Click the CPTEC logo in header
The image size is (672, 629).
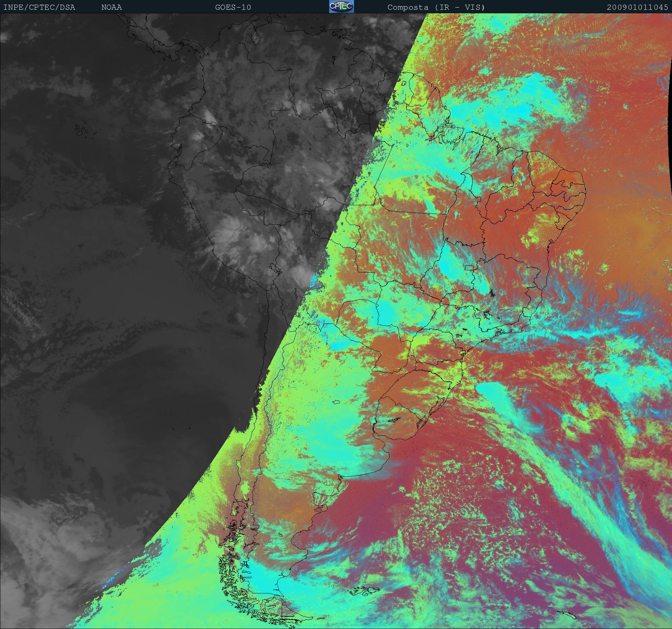pos(341,6)
